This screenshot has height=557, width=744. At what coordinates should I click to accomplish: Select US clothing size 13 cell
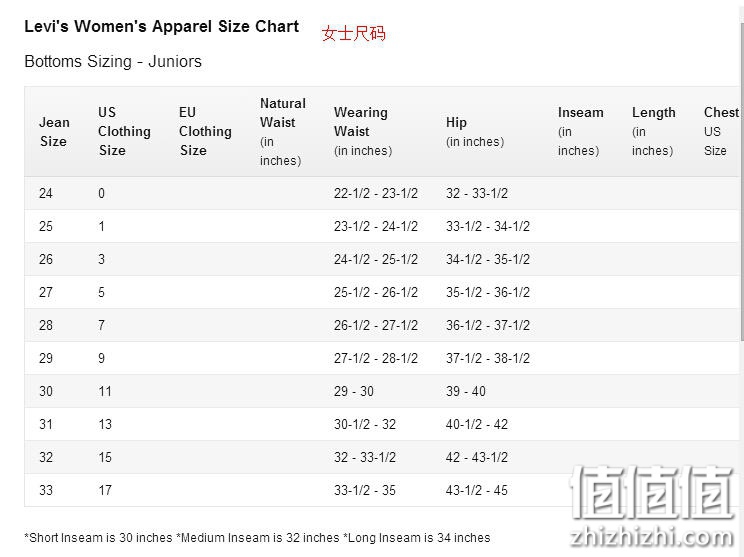click(x=105, y=424)
